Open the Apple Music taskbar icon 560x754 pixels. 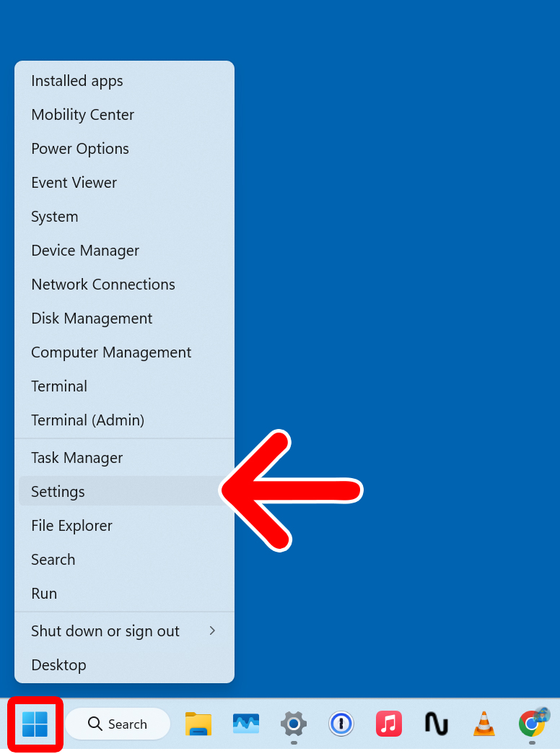[389, 724]
